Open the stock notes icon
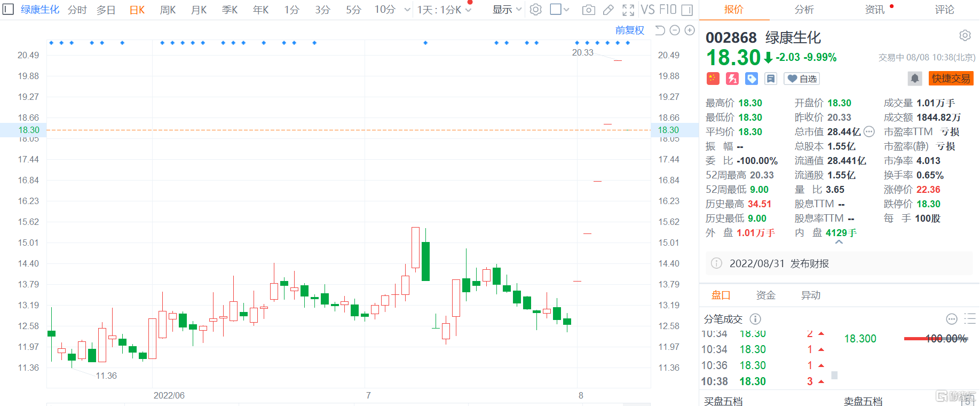The width and height of the screenshot is (980, 406). pos(770,79)
